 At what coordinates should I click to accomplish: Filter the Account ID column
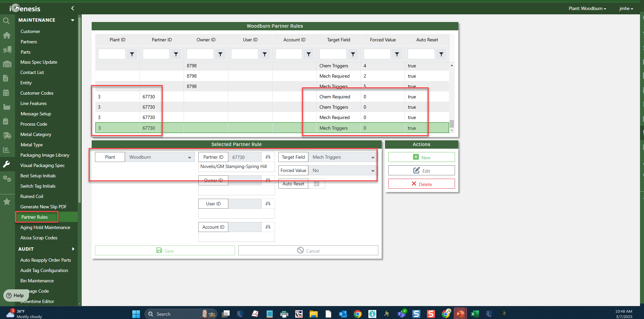[x=309, y=54]
